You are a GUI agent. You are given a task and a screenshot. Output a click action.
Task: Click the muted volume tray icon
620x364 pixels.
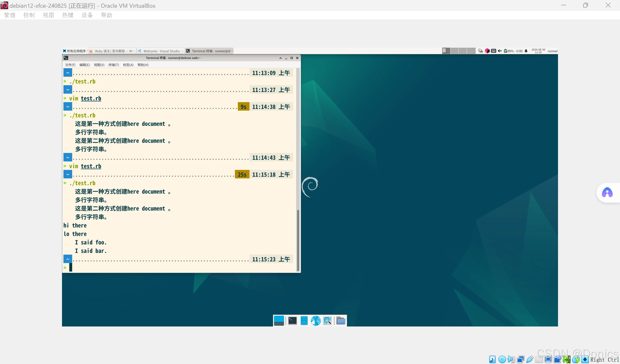[500, 51]
